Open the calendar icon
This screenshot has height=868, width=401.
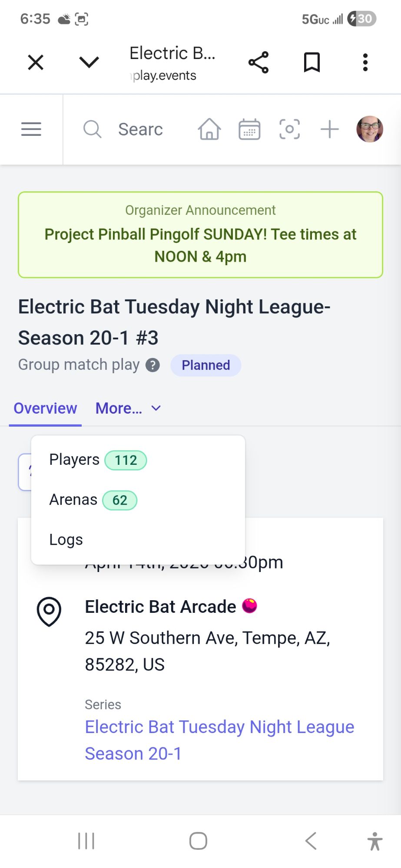[249, 129]
